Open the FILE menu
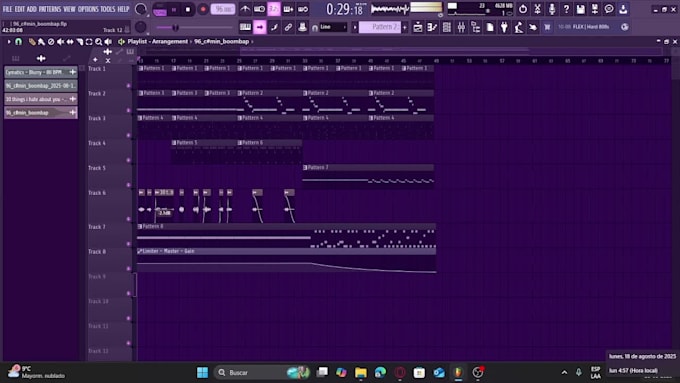 (7, 9)
